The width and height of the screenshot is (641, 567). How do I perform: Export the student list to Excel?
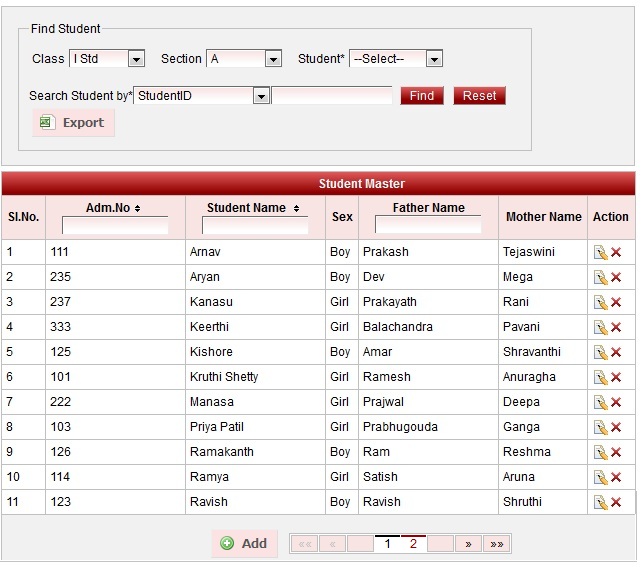(x=73, y=123)
